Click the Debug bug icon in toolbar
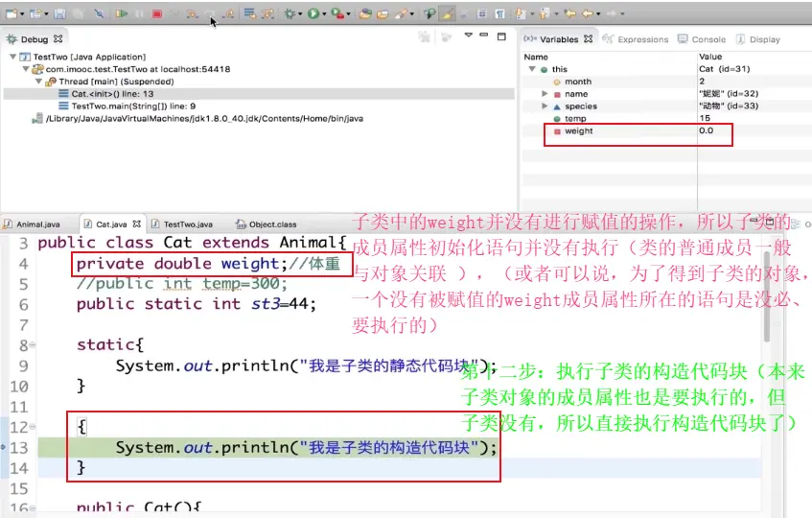The width and height of the screenshot is (812, 518). 290,14
